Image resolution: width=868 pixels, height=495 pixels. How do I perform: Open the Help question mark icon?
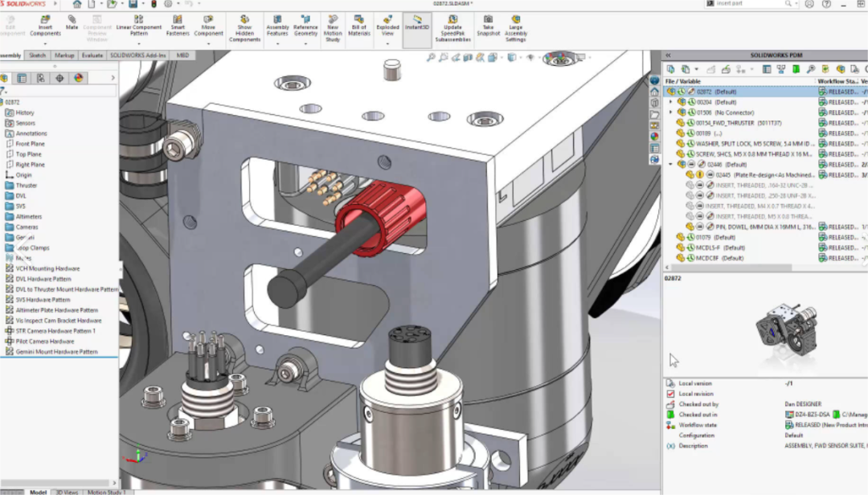[826, 4]
